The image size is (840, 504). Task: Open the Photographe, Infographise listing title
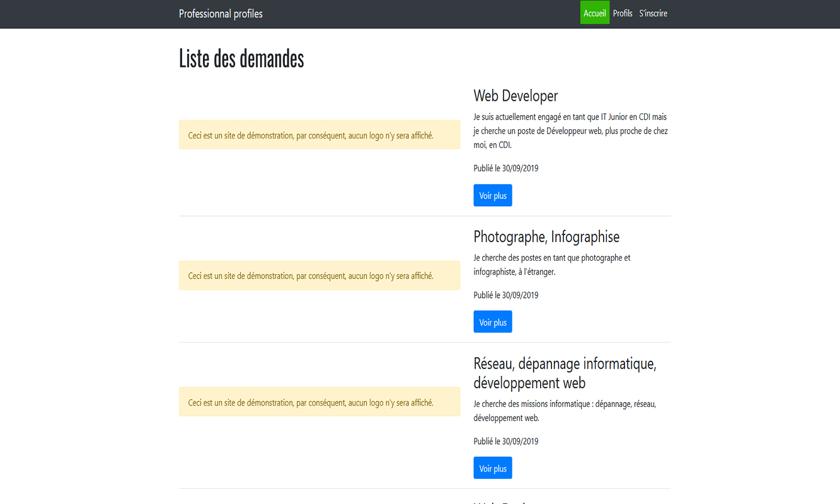click(x=546, y=236)
